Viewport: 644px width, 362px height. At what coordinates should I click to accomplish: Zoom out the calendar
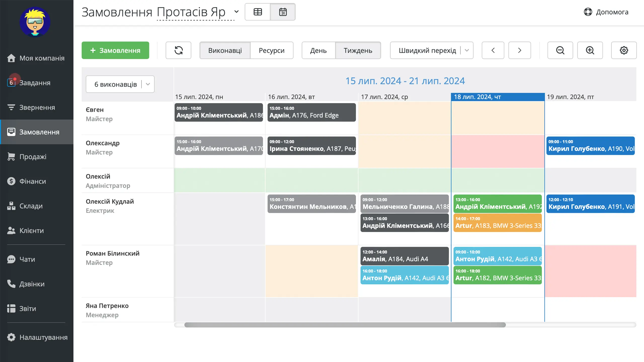click(x=560, y=50)
